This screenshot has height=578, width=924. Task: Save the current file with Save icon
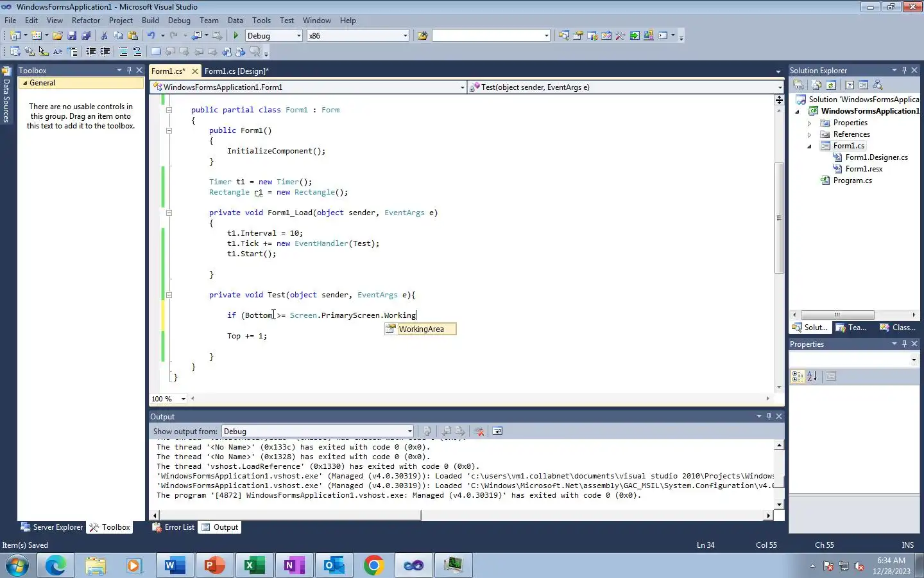coord(72,36)
